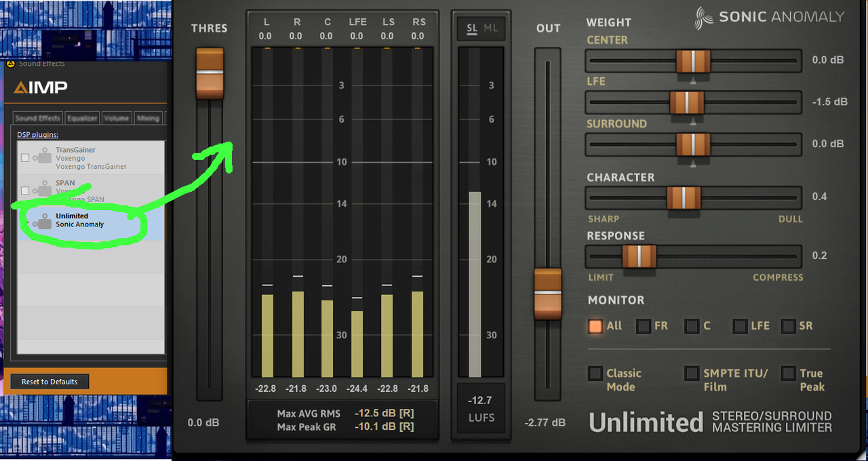Click the LFE channel level meter bar

point(357,344)
